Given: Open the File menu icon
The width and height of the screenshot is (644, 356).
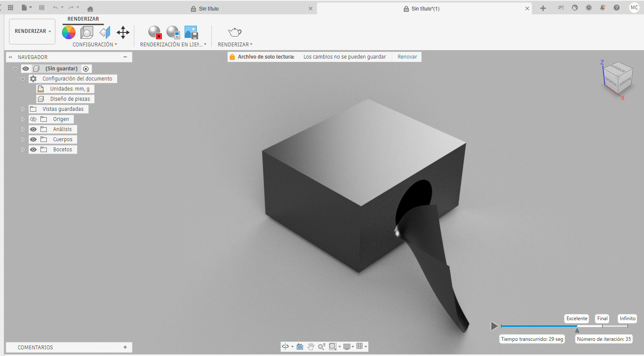Looking at the screenshot, I should (24, 8).
